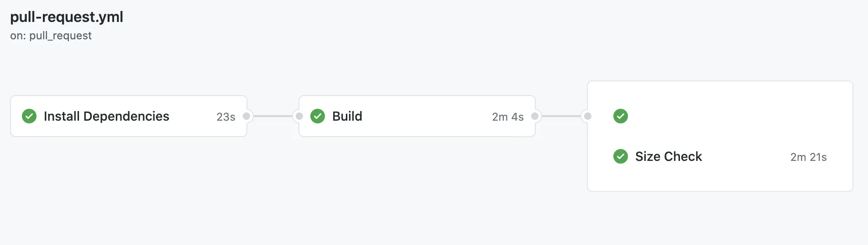The image size is (868, 245).
Task: Click the green check icon beside Install Dependencies
Action: tap(29, 116)
